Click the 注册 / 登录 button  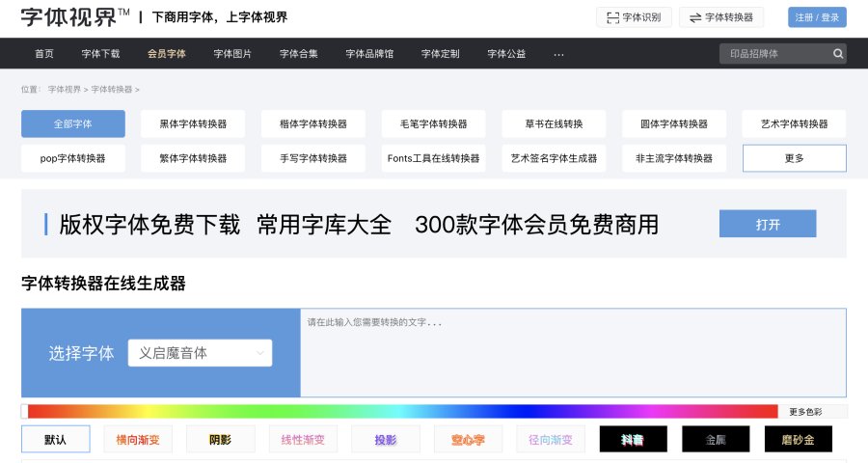click(817, 17)
